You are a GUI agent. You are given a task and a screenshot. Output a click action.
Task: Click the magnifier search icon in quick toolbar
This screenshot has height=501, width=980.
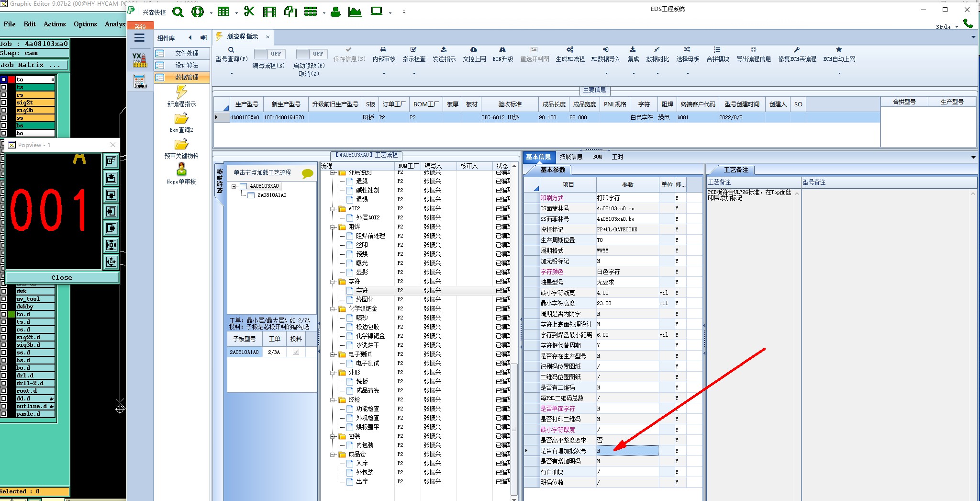click(178, 11)
